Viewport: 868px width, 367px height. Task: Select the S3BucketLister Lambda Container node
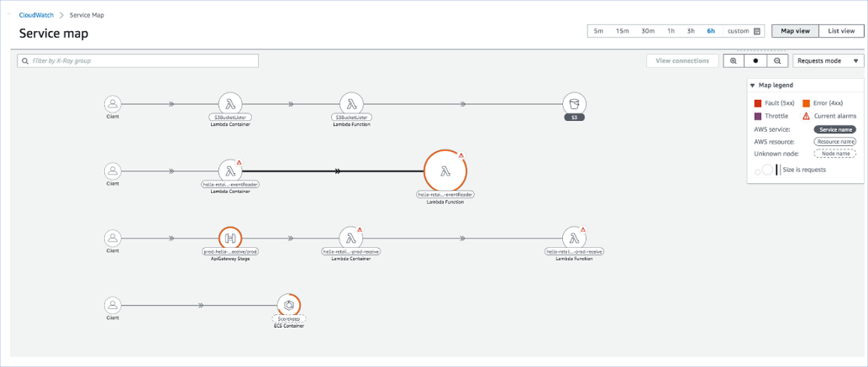pyautogui.click(x=230, y=103)
